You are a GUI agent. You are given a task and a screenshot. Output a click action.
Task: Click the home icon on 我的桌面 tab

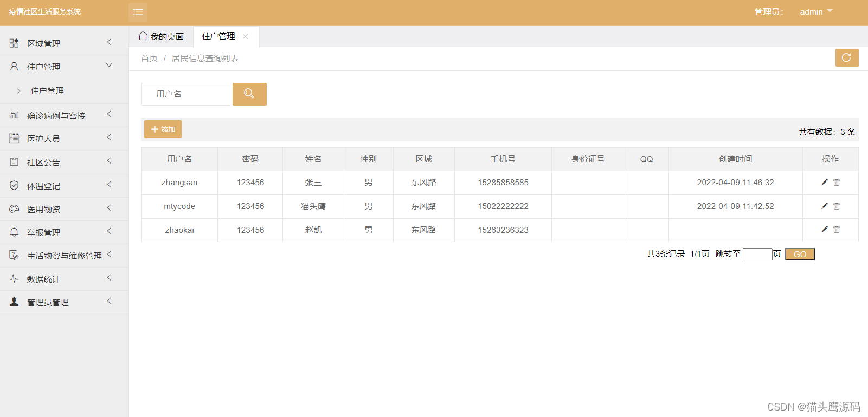(x=143, y=36)
